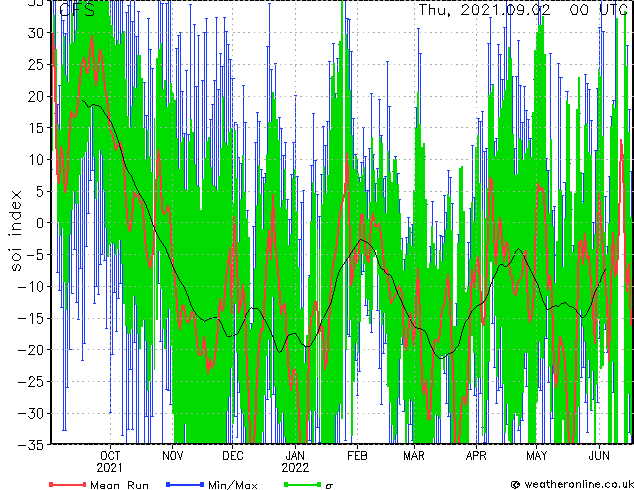Click the 'CFS' model label
The image size is (634, 490).
(77, 10)
